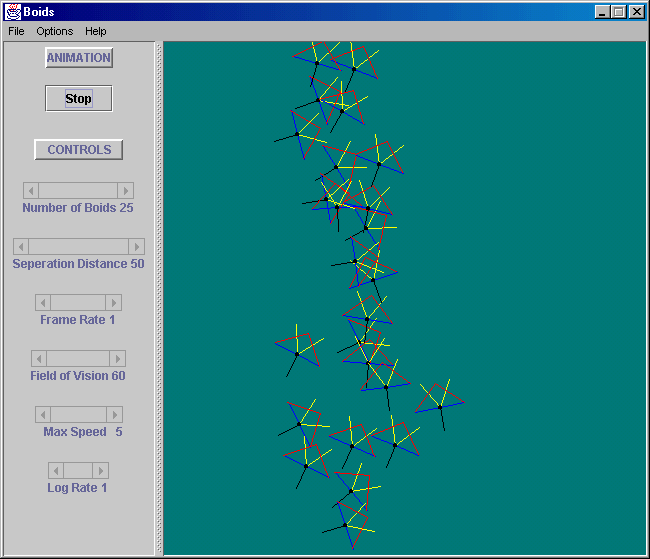The image size is (650, 559).
Task: Decrease Max Speed with left arrow
Action: [43, 415]
